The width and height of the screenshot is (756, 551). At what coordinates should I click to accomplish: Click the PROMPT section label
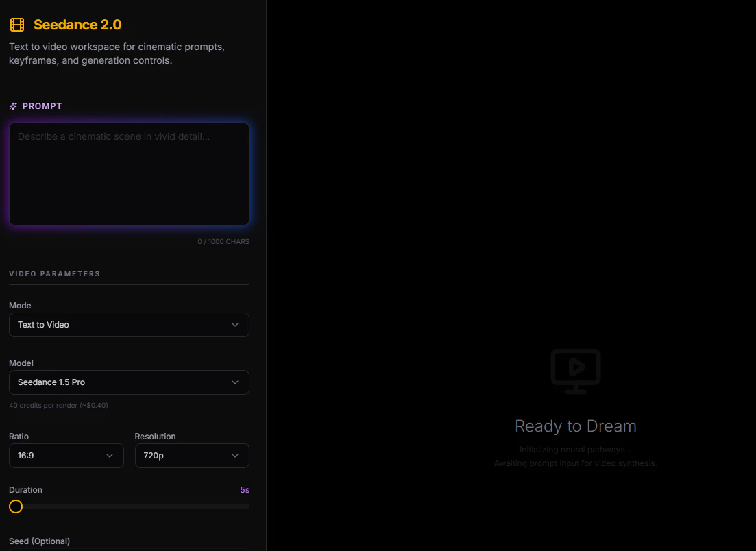click(41, 106)
